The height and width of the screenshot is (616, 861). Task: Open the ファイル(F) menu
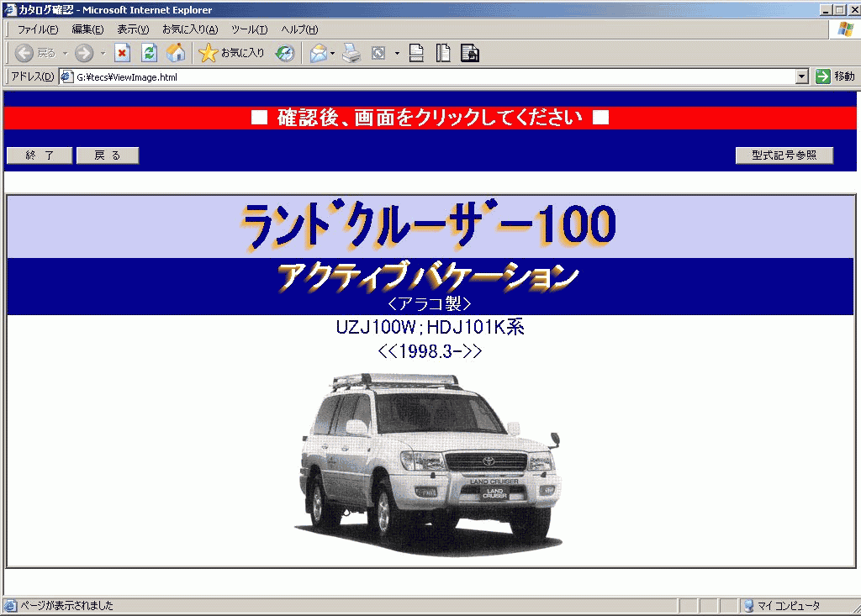tap(37, 29)
